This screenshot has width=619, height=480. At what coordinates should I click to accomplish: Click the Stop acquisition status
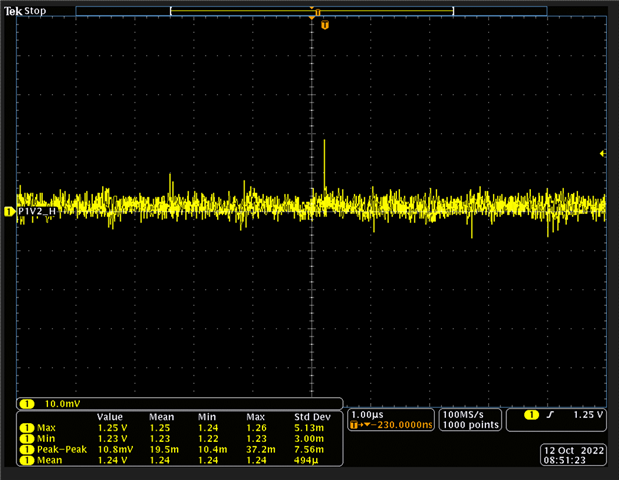click(35, 11)
